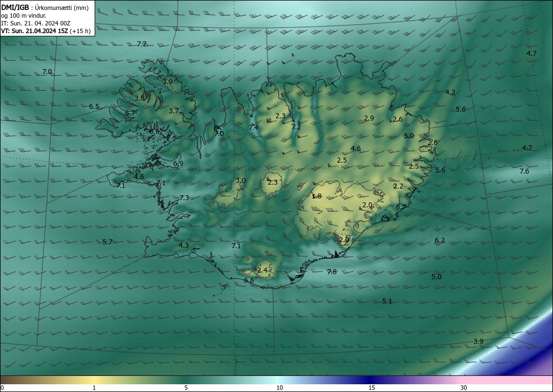Image resolution: width=553 pixels, height=392 pixels.
Task: Click the 7.6 value on the map
Action: (524, 171)
